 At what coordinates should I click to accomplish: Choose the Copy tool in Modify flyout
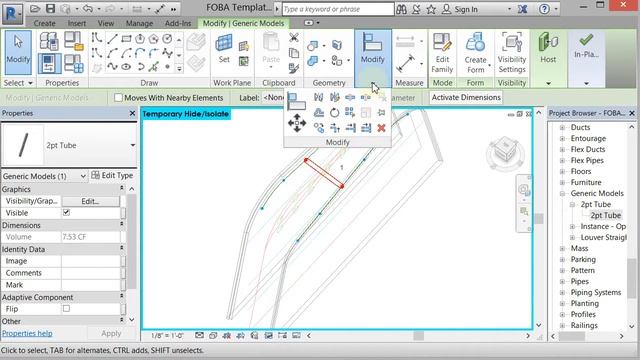tap(319, 128)
